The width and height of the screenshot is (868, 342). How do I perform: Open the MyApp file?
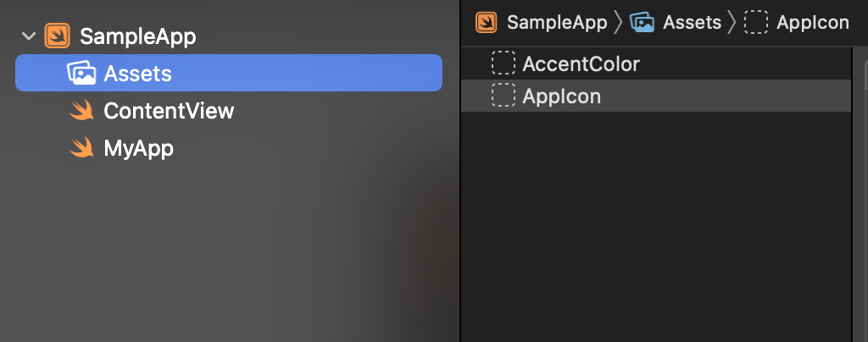pyautogui.click(x=138, y=148)
